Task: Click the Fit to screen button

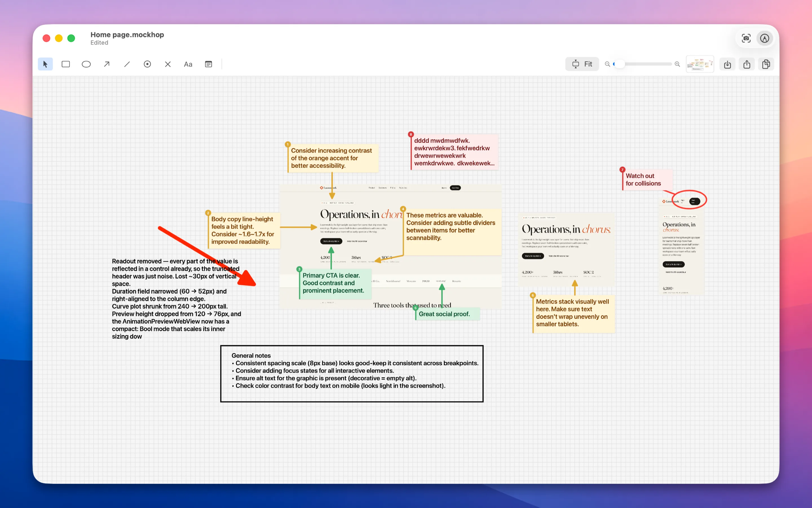Action: point(582,64)
